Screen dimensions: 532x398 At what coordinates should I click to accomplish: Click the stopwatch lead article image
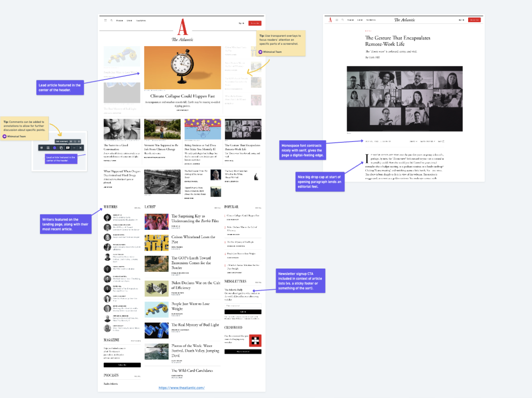point(182,68)
